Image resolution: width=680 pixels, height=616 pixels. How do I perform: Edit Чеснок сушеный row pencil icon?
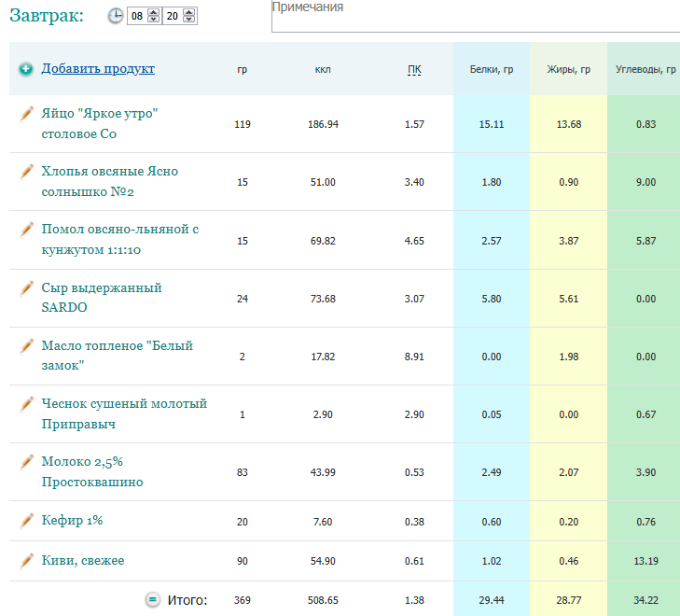point(26,404)
